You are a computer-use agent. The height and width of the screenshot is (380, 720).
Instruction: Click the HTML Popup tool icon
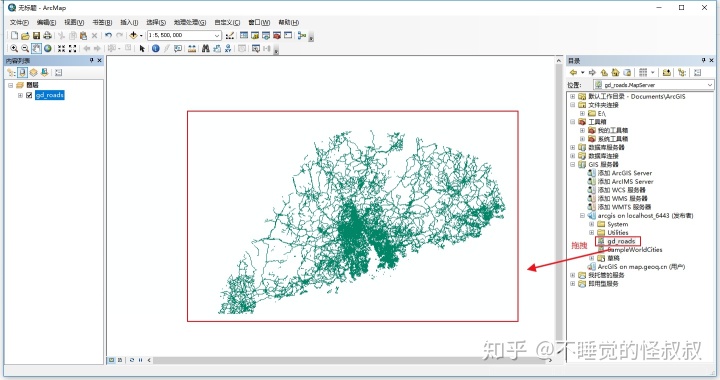(178, 48)
